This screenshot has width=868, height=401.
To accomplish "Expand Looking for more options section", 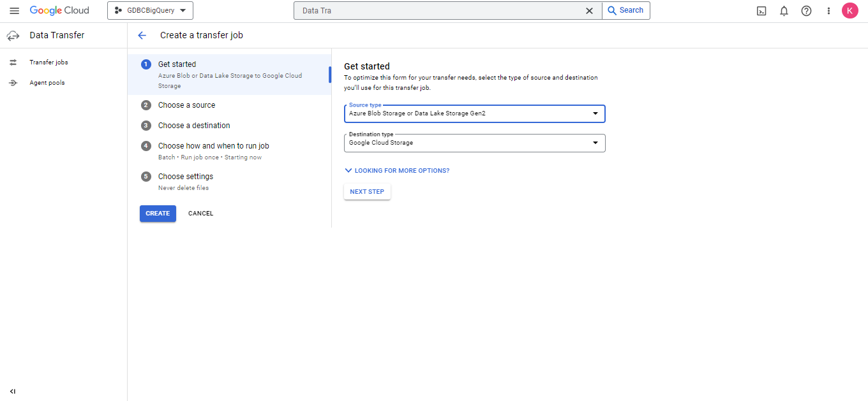I will click(x=397, y=171).
